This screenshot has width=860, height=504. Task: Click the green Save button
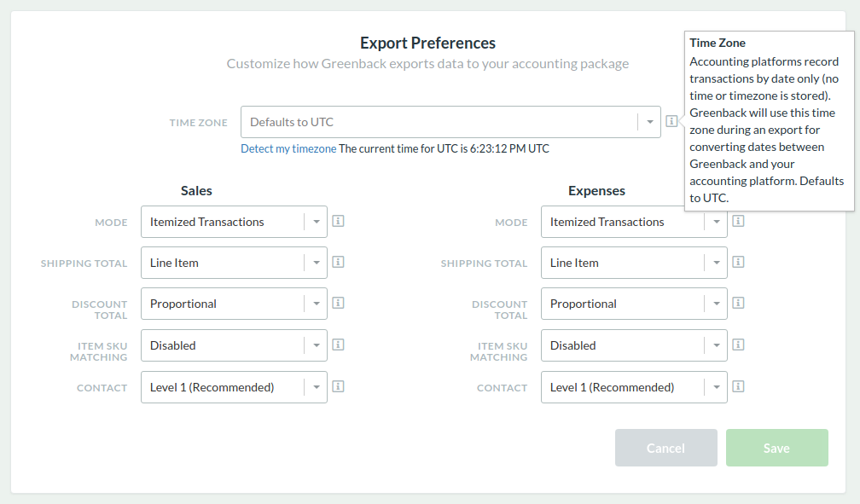tap(776, 448)
